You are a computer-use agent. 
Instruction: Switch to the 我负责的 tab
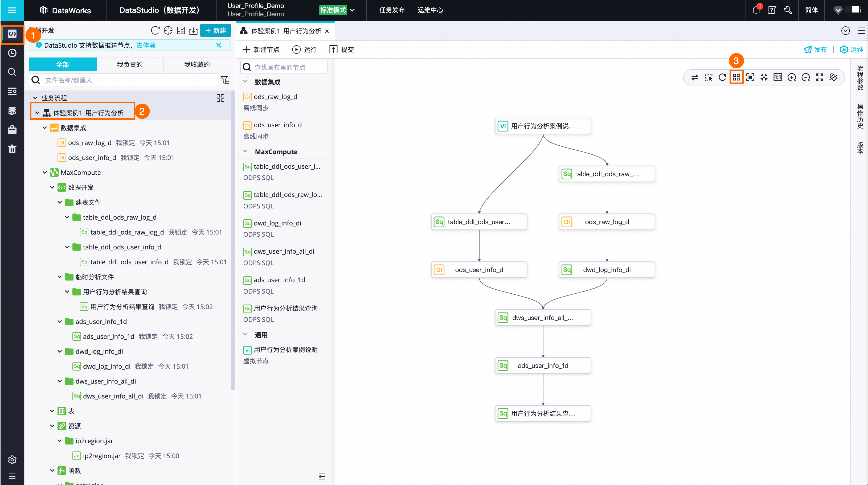(130, 64)
